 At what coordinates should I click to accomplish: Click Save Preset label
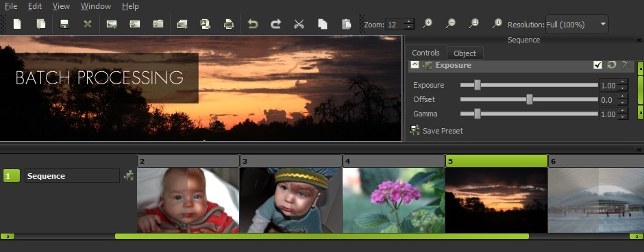(x=443, y=131)
